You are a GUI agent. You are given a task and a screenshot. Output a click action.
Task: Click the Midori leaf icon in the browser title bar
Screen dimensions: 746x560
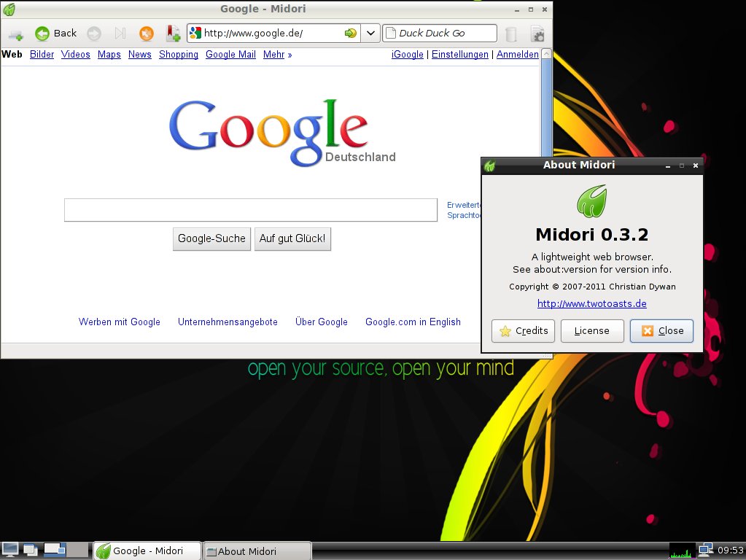point(9,9)
